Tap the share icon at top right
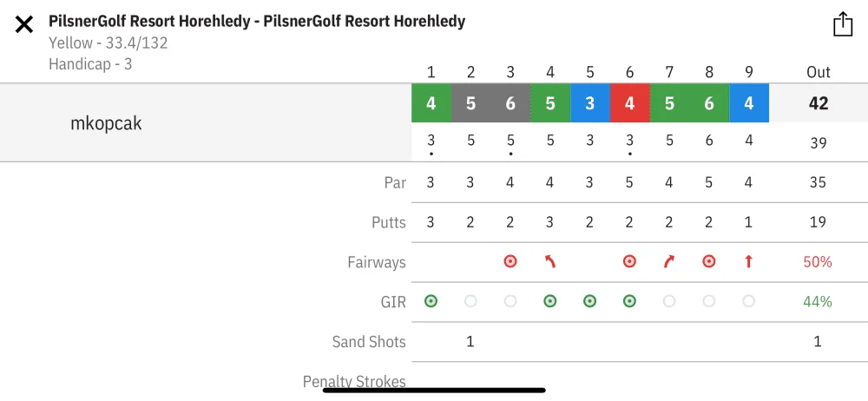This screenshot has width=868, height=401. pyautogui.click(x=843, y=24)
